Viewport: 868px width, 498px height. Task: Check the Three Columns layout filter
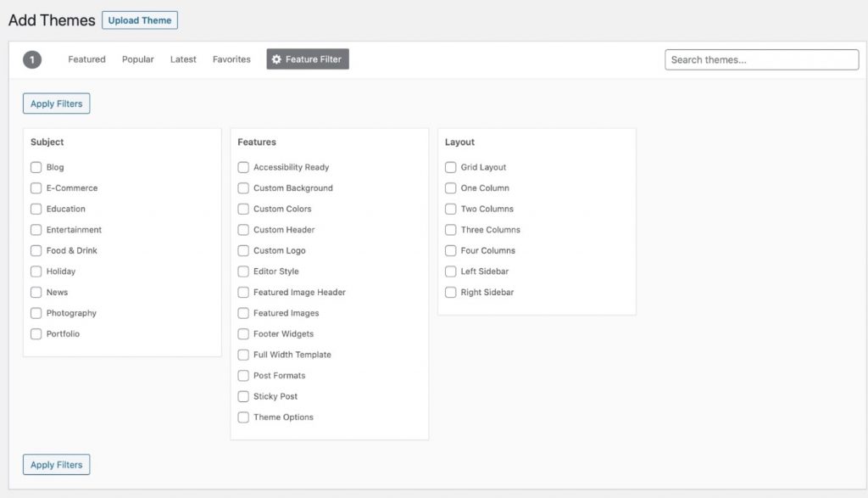[450, 229]
